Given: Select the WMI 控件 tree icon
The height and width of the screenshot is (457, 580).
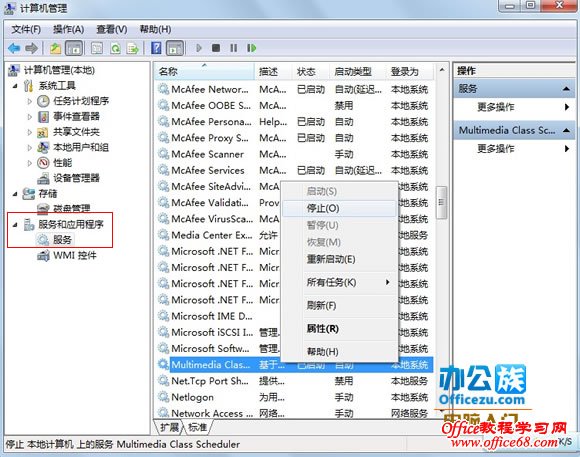Looking at the screenshot, I should click(x=43, y=255).
